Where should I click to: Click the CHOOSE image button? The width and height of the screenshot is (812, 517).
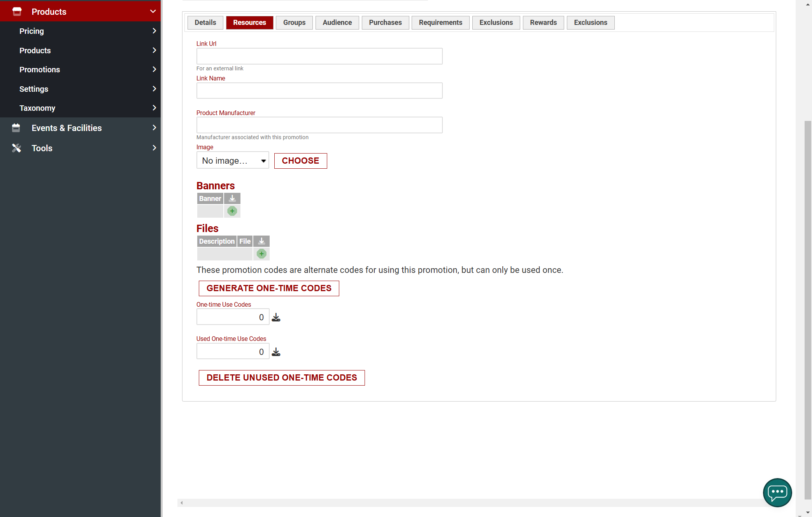click(x=300, y=161)
